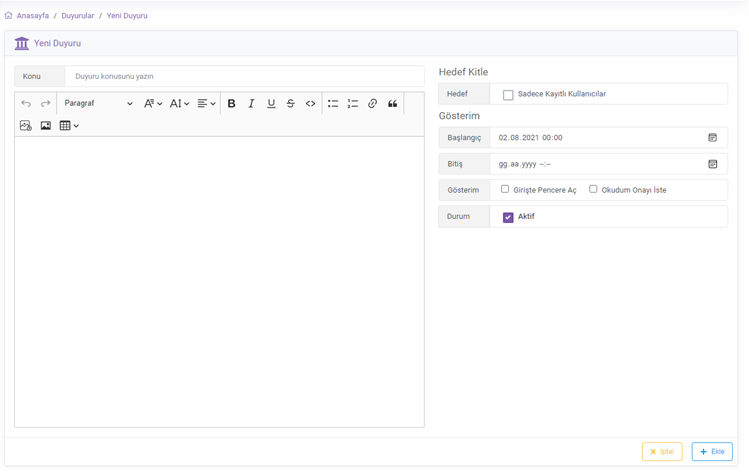
Task: Go to Anasayfa in the breadcrumb
Action: pos(32,16)
